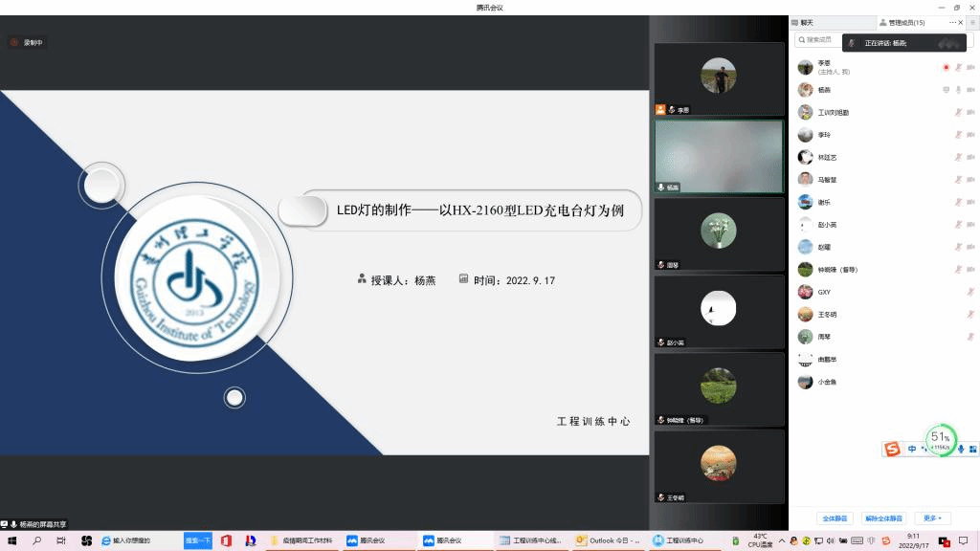The image size is (980, 551).
Task: Expand hidden system tray icons chevron
Action: (x=782, y=540)
